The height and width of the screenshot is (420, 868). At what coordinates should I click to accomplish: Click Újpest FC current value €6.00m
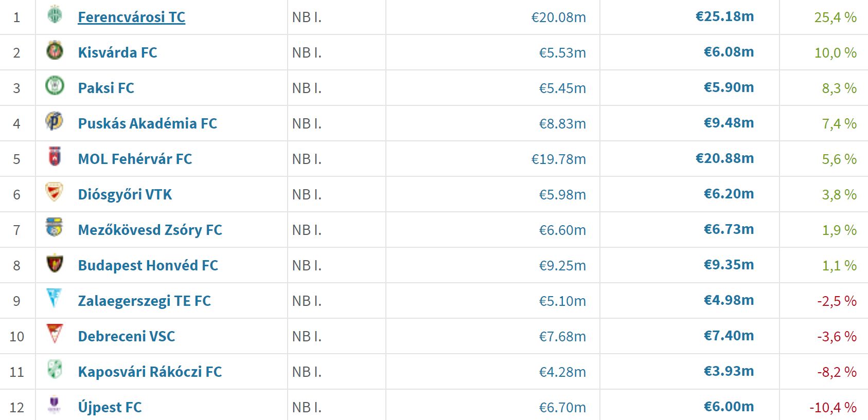pyautogui.click(x=729, y=407)
